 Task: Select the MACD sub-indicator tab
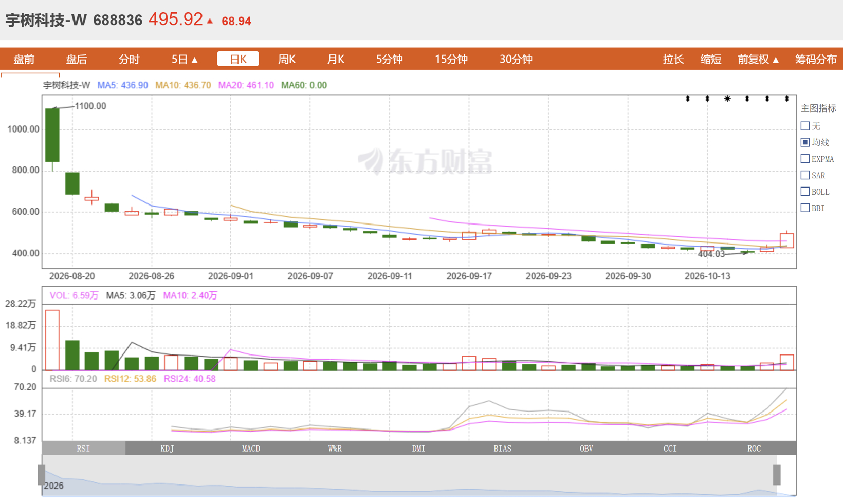[x=251, y=448]
